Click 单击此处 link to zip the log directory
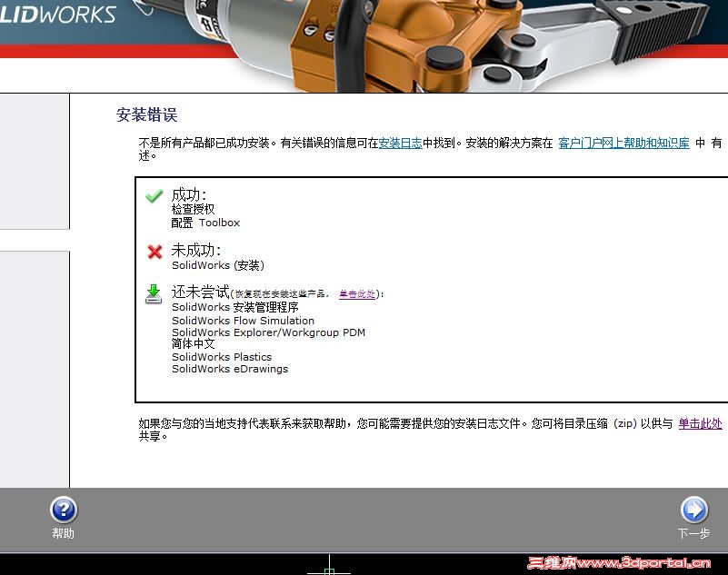The height and width of the screenshot is (575, 728). point(700,423)
